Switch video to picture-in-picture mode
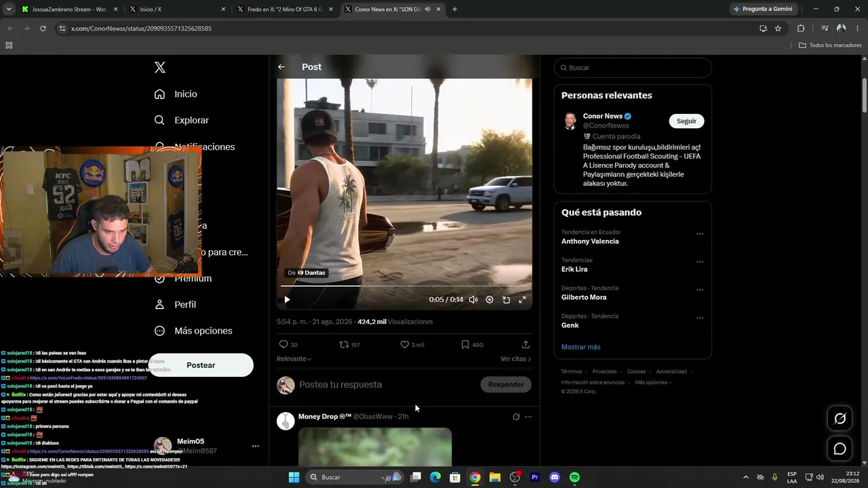868x488 pixels. pos(506,300)
